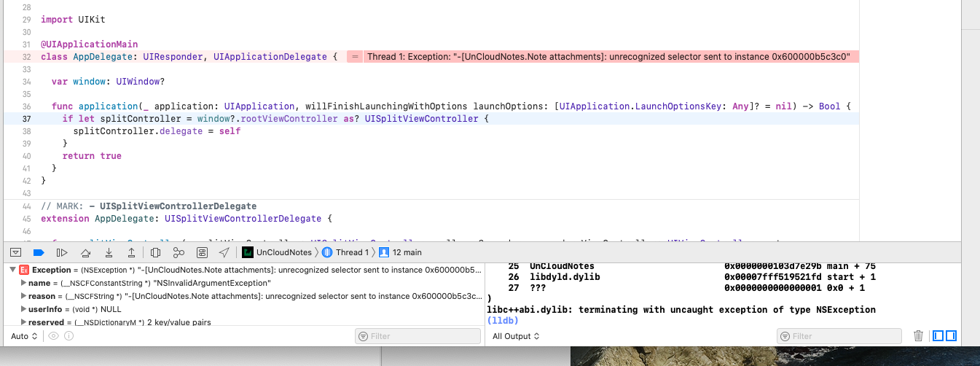This screenshot has width=980, height=366.
Task: Open the Auto variables scope dropdown
Action: pyautogui.click(x=23, y=336)
